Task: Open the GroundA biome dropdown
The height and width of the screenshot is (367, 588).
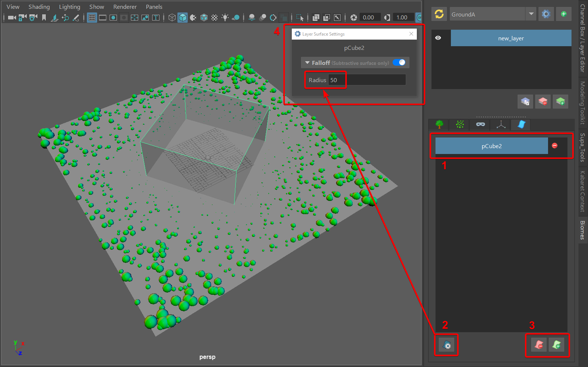Action: point(493,14)
